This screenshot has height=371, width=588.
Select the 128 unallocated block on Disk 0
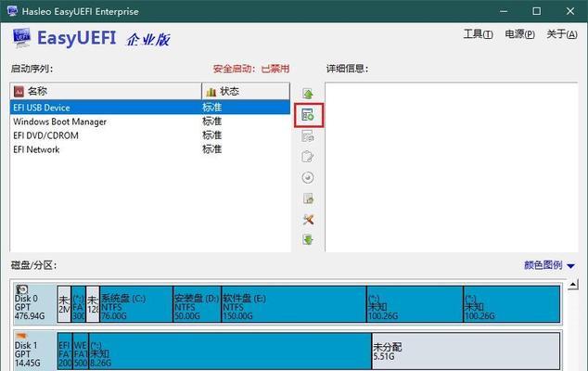tap(93, 303)
